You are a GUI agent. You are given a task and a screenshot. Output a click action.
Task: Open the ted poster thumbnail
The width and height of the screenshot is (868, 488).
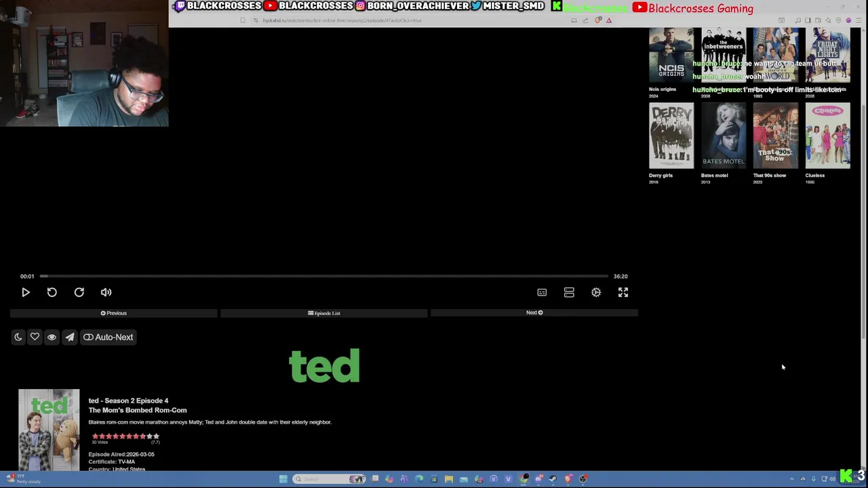coord(49,430)
